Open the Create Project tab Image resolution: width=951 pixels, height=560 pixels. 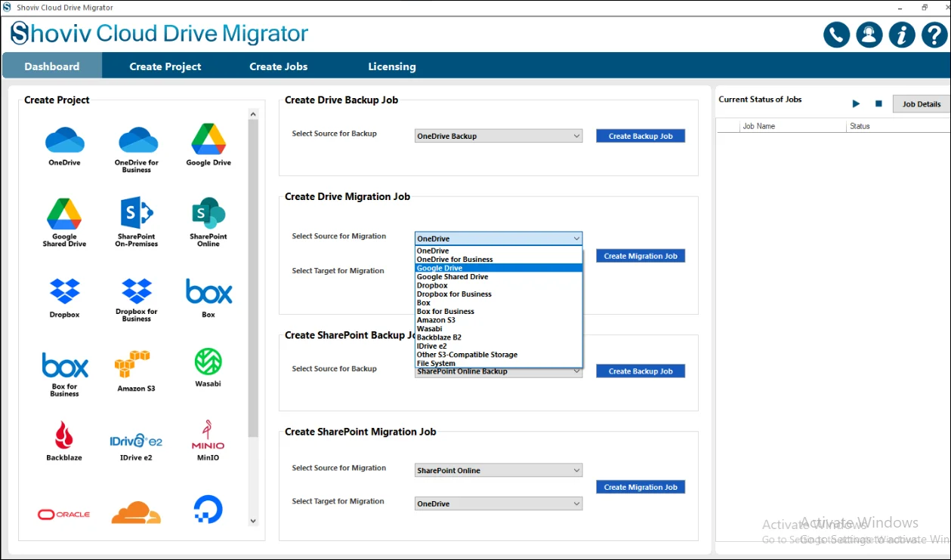coord(165,66)
